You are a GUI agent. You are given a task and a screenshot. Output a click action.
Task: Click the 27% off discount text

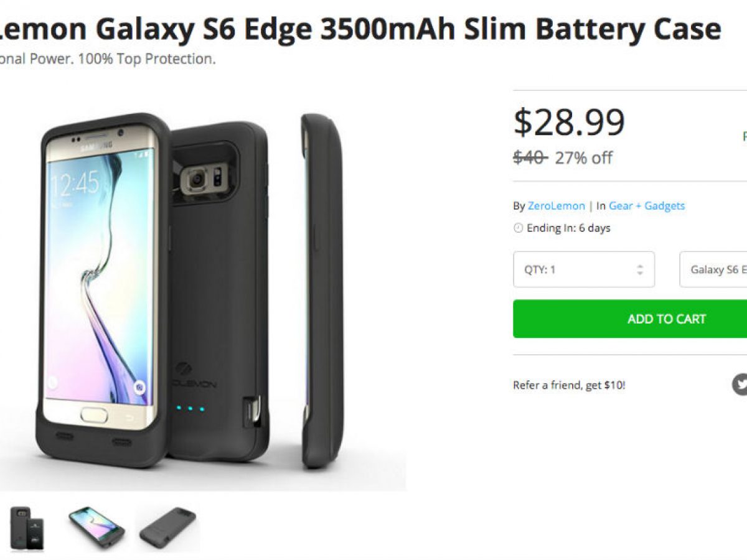click(x=583, y=158)
